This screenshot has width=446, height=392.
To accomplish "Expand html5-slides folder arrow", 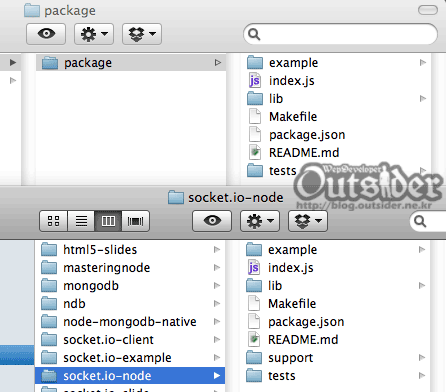I will tap(217, 250).
